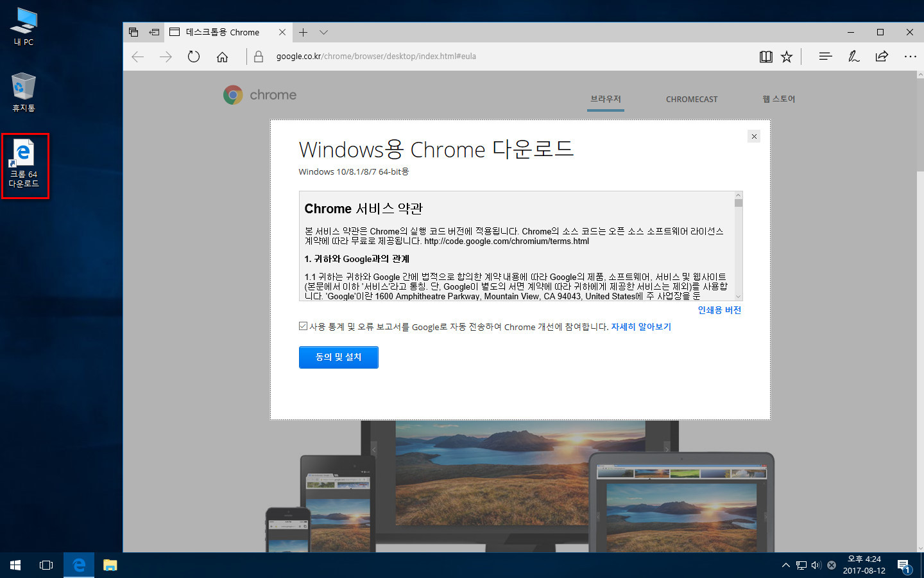Click terms box scrollbar down arrow
This screenshot has width=924, height=578.
tap(738, 297)
